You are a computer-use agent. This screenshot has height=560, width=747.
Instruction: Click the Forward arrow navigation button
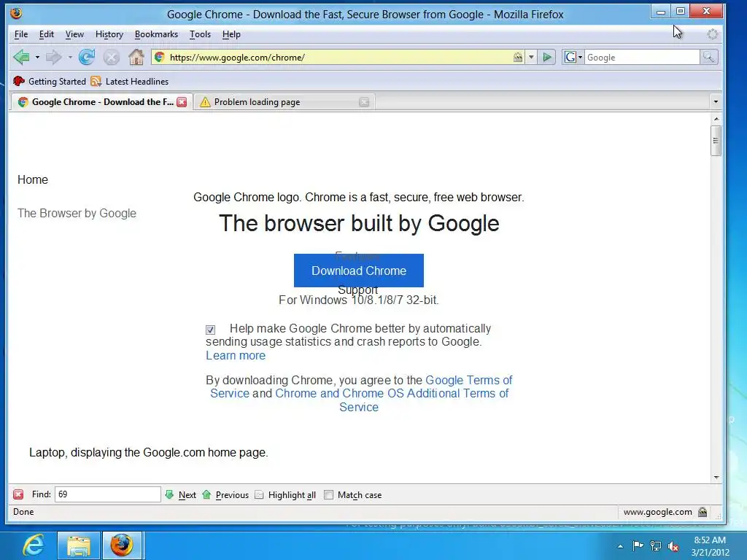click(53, 57)
